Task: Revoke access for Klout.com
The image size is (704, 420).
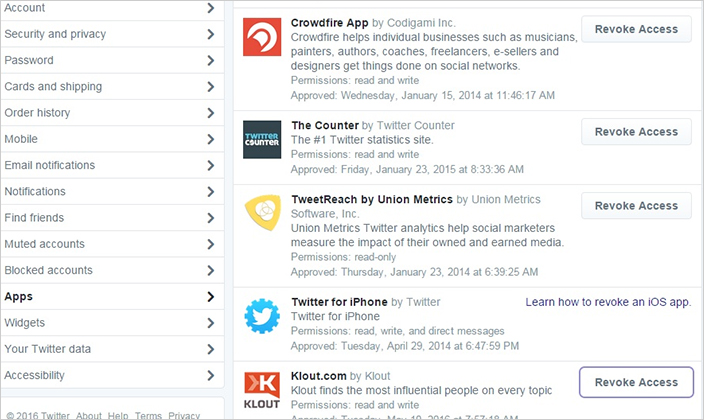Action: pos(636,382)
